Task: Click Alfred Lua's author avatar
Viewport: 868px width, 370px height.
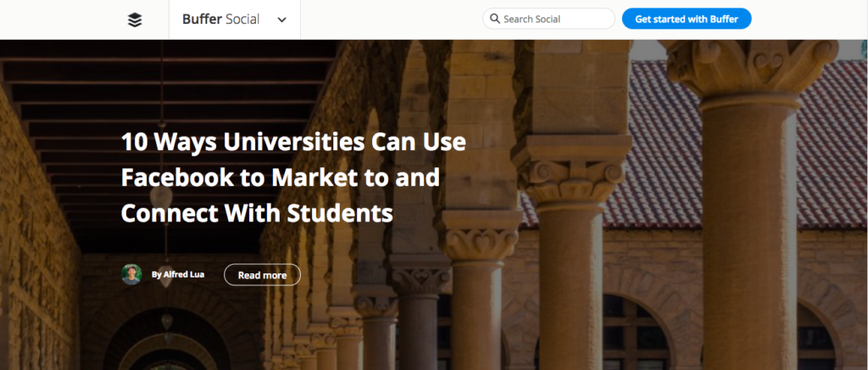Action: click(131, 274)
